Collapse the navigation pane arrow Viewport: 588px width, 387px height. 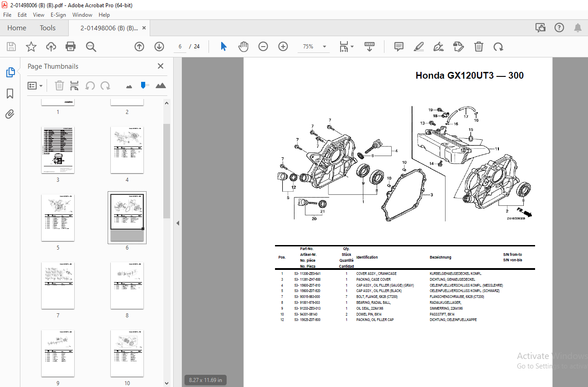coord(177,223)
